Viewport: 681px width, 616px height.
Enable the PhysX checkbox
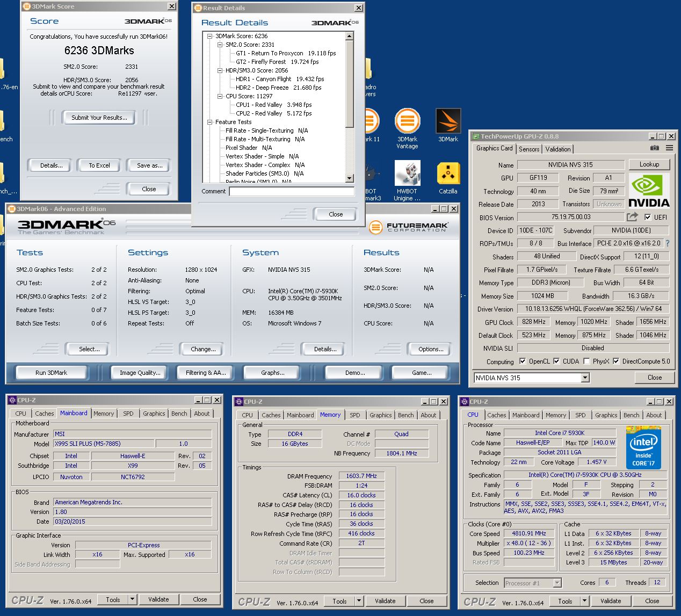(x=586, y=361)
